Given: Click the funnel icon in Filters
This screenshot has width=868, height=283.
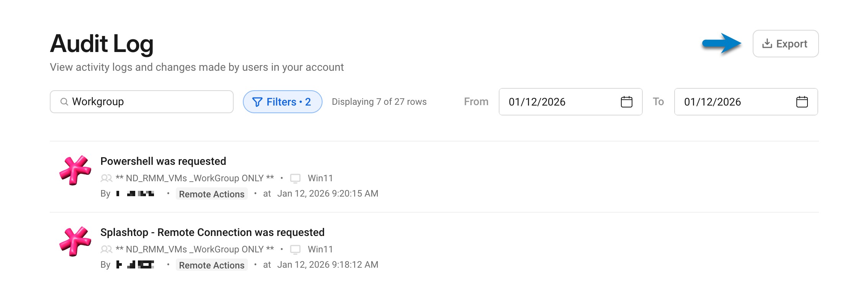Looking at the screenshot, I should coord(257,102).
